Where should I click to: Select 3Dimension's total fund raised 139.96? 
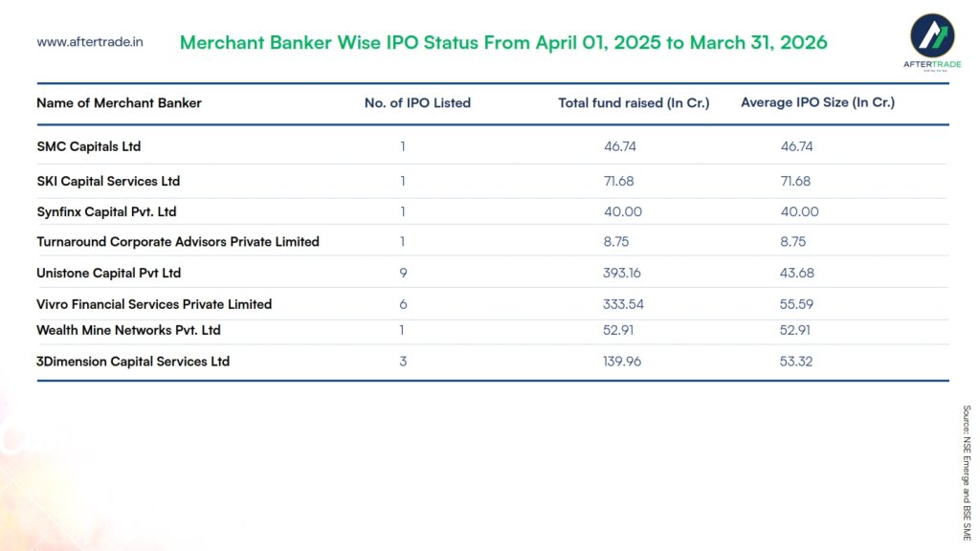coord(622,362)
